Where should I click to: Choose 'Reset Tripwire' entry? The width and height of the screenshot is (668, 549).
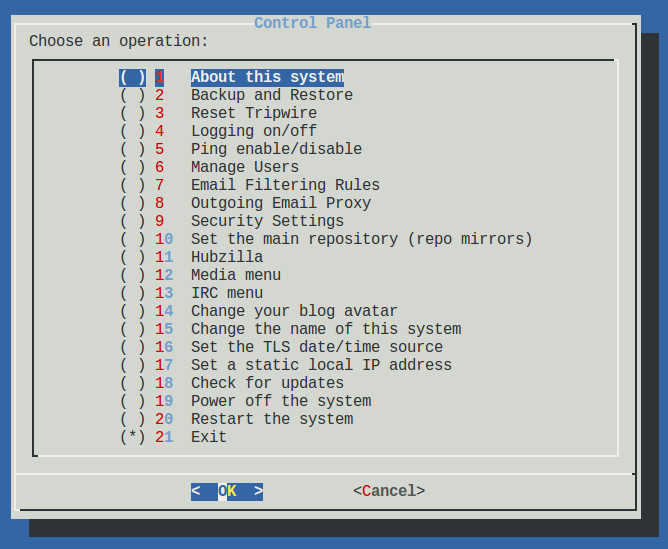[254, 113]
